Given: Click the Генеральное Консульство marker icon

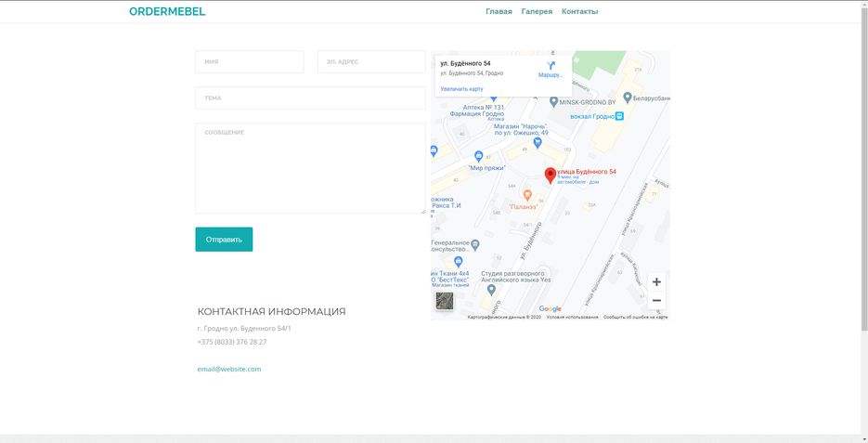Looking at the screenshot, I should tap(475, 245).
